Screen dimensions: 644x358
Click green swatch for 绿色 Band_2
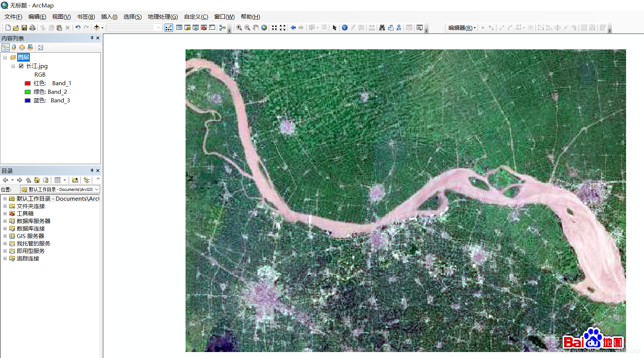tap(28, 92)
